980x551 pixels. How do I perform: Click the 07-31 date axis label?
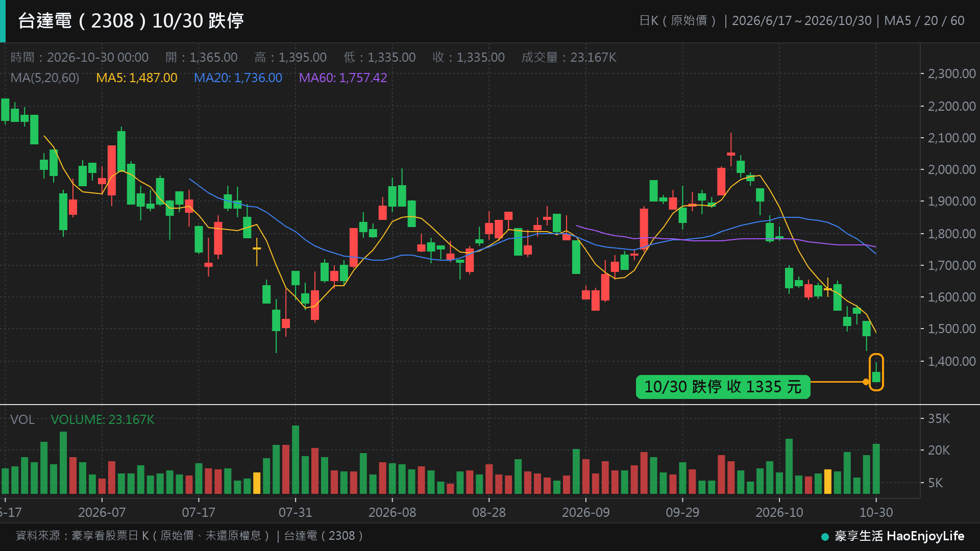[295, 512]
